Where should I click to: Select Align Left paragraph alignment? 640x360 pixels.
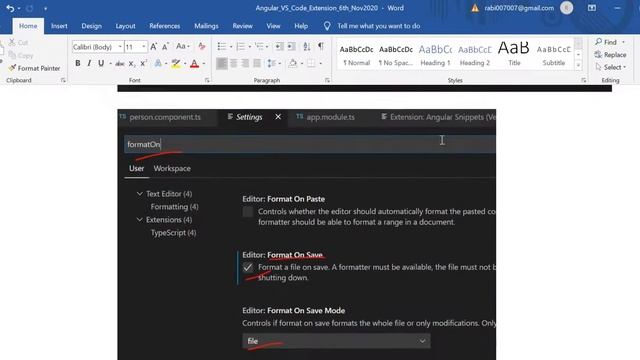pos(222,63)
